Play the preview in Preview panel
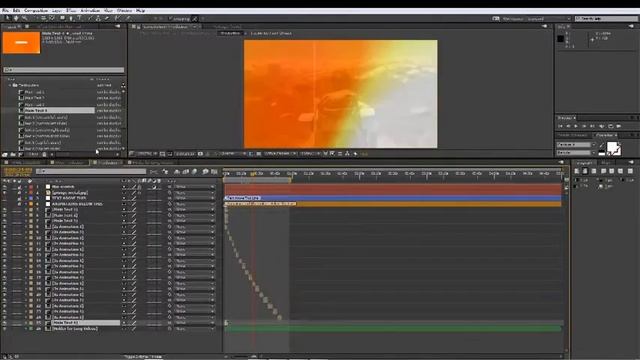Image resolution: width=640 pixels, height=360 pixels. (x=576, y=127)
